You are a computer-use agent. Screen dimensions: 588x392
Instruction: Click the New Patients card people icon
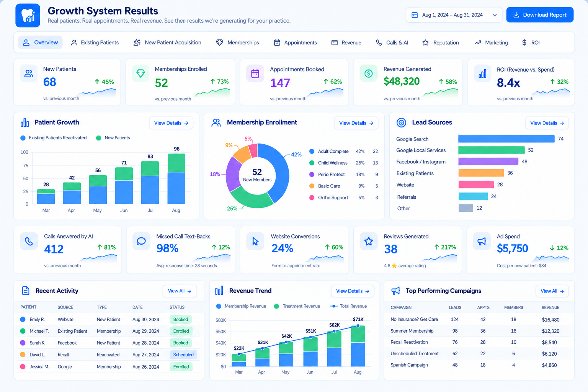29,73
